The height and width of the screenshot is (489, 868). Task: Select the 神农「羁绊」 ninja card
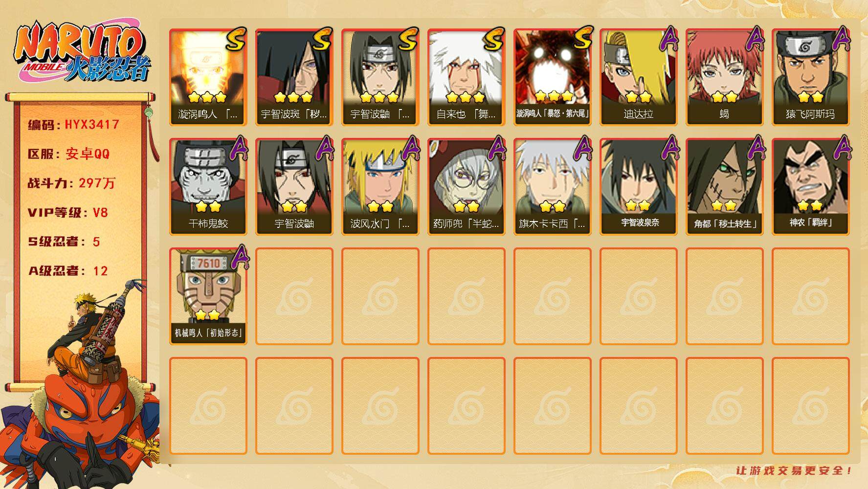pos(810,187)
